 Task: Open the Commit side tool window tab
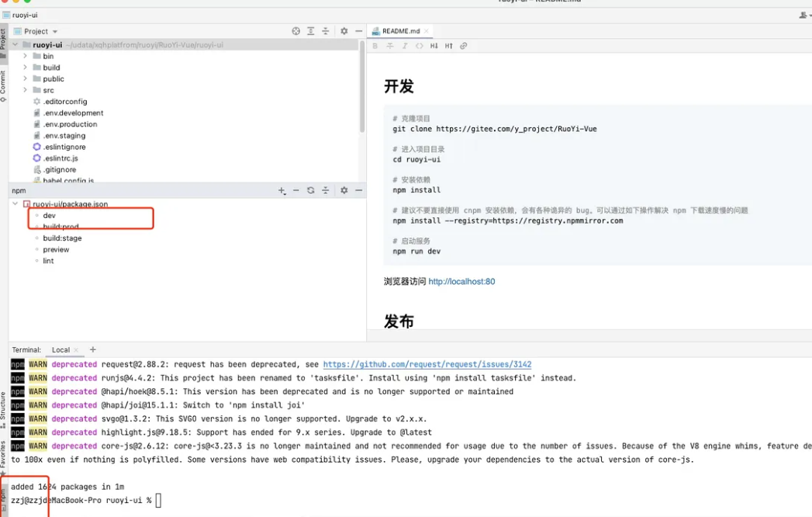click(3, 85)
